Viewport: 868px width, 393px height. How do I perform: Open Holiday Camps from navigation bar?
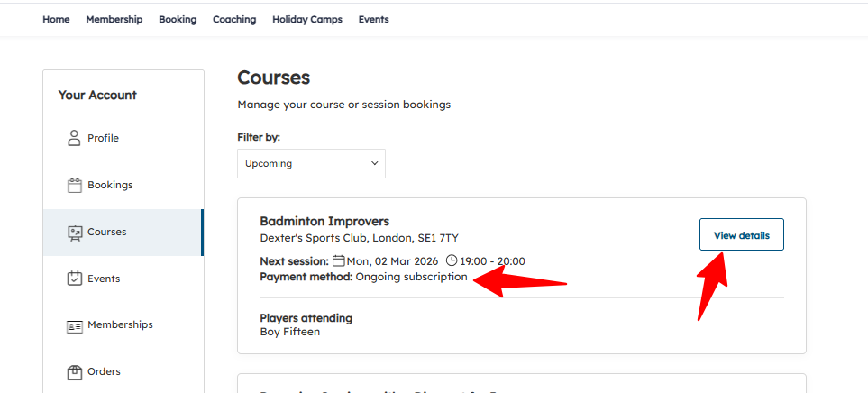[307, 19]
